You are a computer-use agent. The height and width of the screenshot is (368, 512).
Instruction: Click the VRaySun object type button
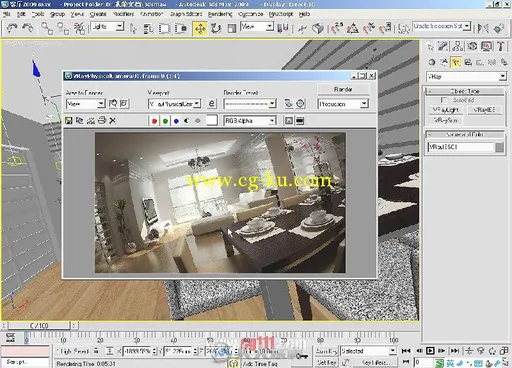(x=446, y=120)
